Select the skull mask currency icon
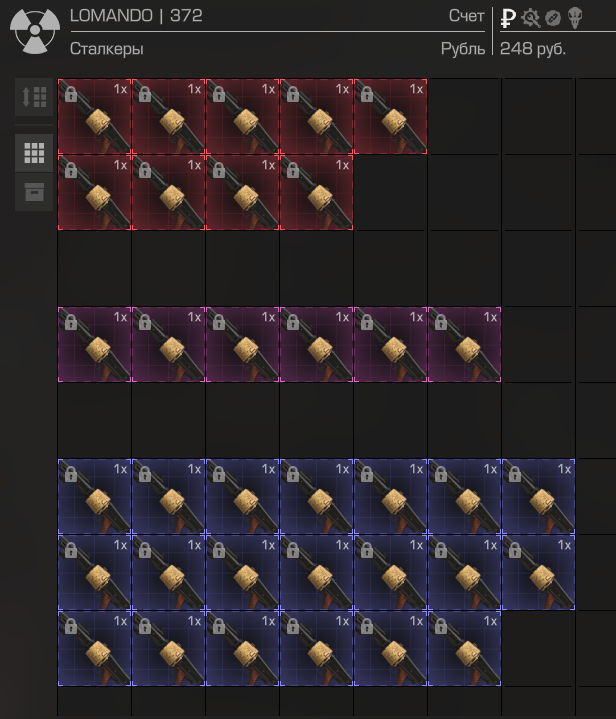Image resolution: width=616 pixels, height=719 pixels. (575, 18)
